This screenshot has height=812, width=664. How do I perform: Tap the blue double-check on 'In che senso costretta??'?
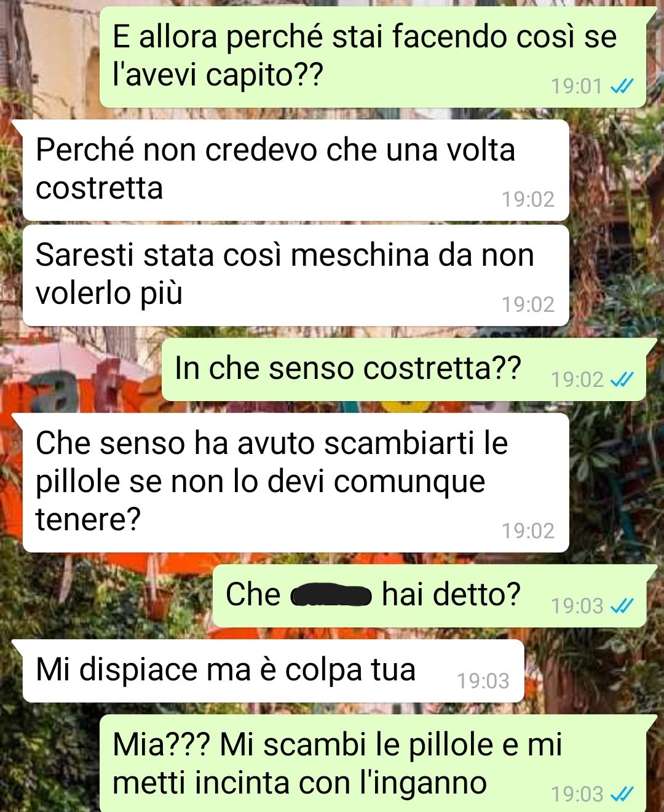click(622, 380)
